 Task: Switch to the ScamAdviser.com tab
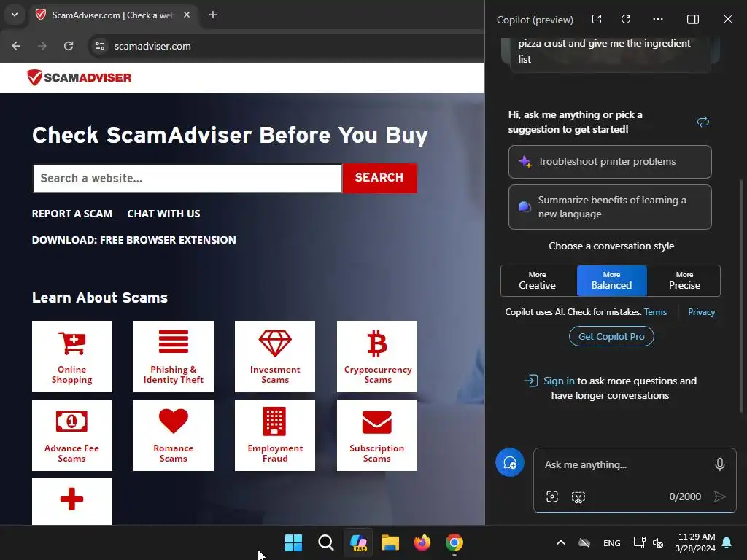click(x=113, y=15)
